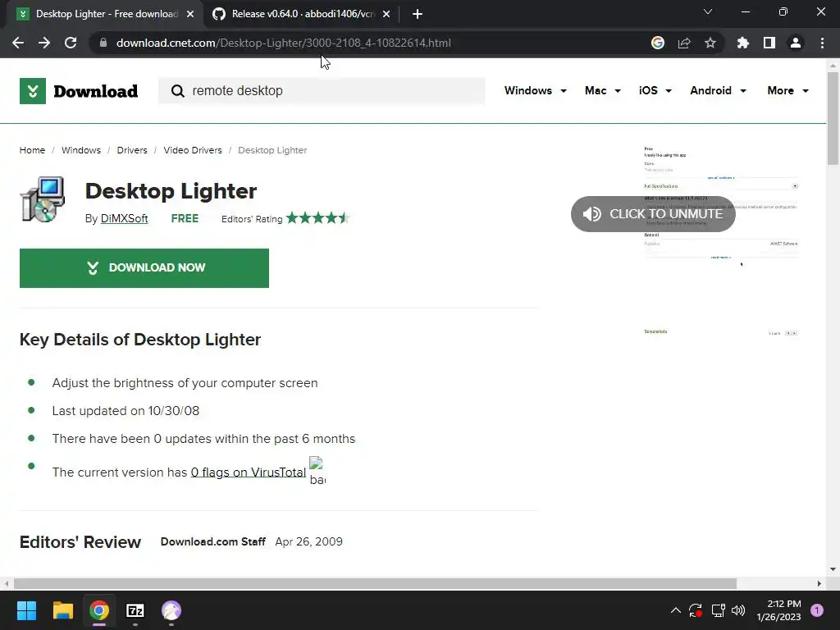Open the network tray icon
Viewport: 840px width, 630px height.
pyautogui.click(x=718, y=610)
